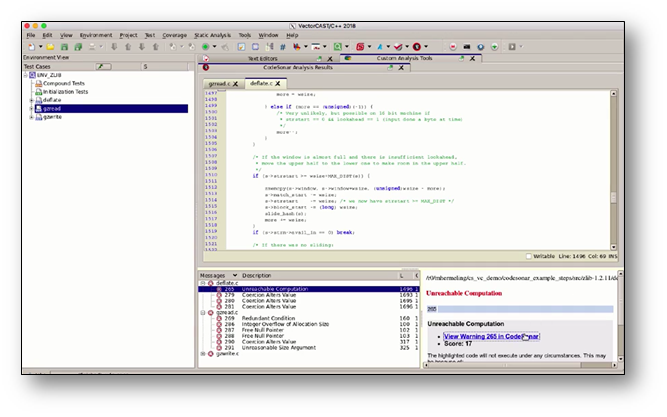Image resolution: width=667 pixels, height=417 pixels.
Task: Click the New file icon in the toolbar
Action: point(32,46)
